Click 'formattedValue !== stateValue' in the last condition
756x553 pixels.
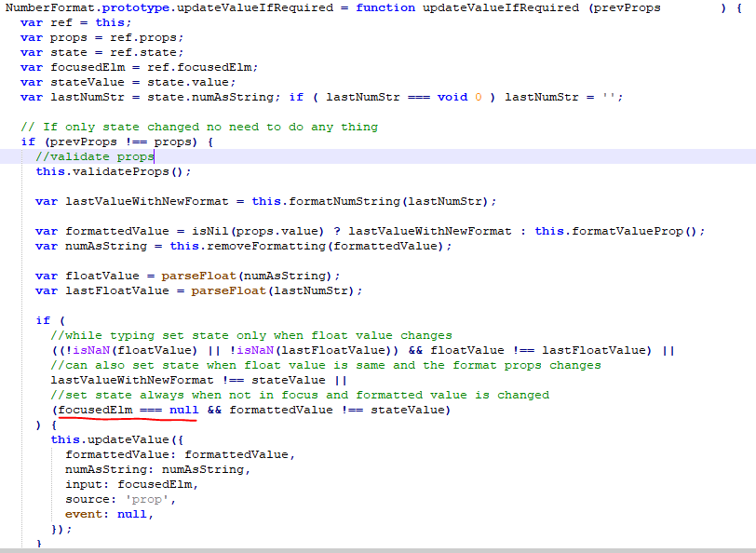(336, 411)
